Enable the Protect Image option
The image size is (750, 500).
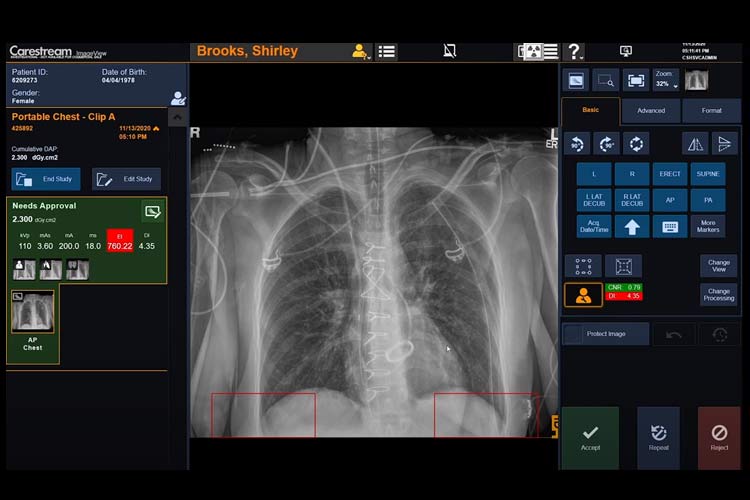[x=605, y=333]
